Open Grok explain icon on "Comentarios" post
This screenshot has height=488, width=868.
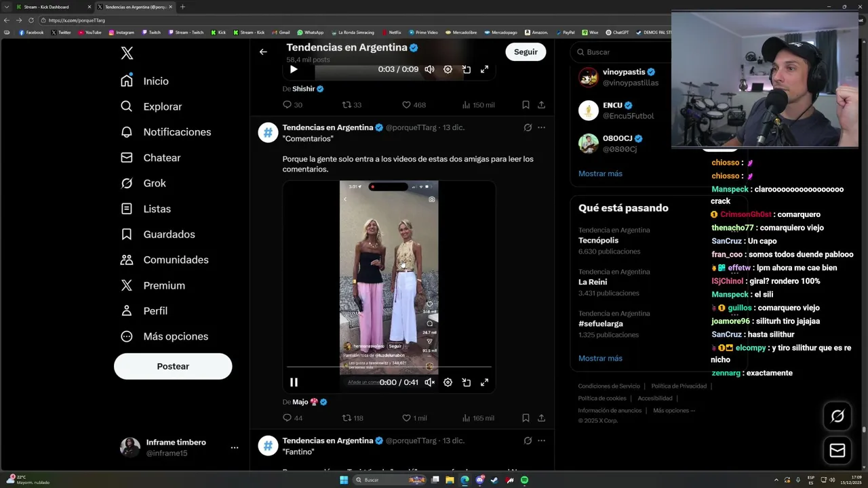pyautogui.click(x=528, y=127)
